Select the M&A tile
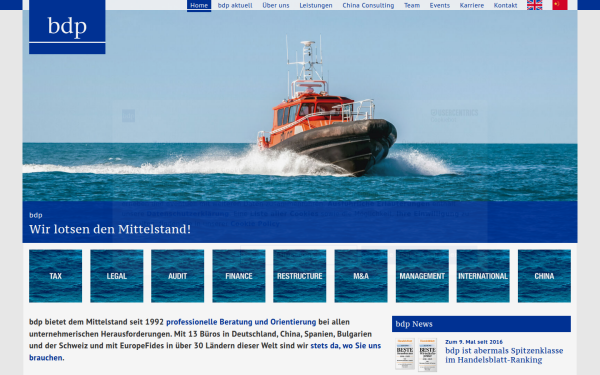The height and width of the screenshot is (375, 600). 361,276
